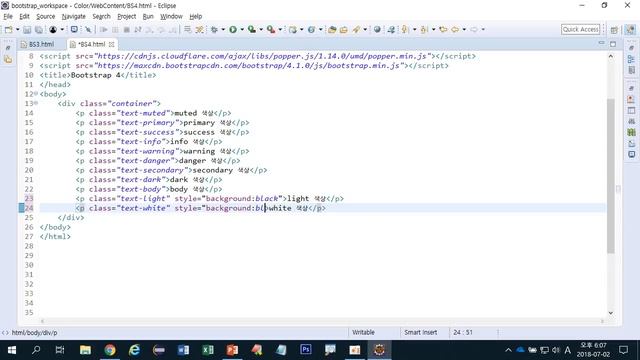Click the Open Type folder icon

pos(332,29)
